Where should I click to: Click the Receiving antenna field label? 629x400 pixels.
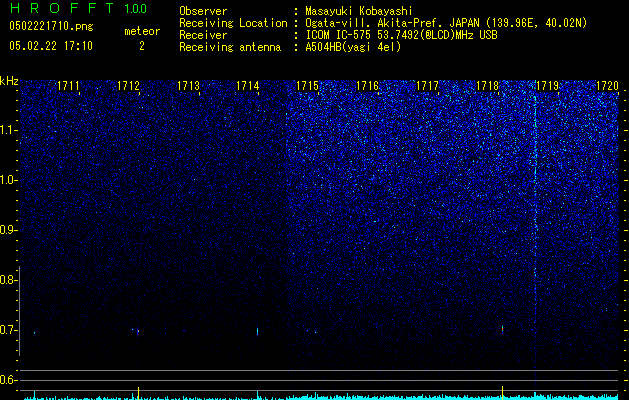pyautogui.click(x=230, y=47)
